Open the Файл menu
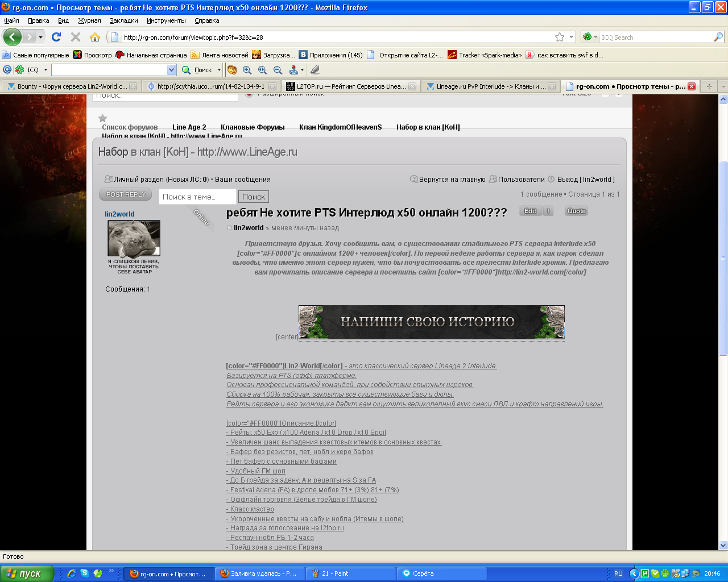The image size is (728, 582). pyautogui.click(x=11, y=20)
